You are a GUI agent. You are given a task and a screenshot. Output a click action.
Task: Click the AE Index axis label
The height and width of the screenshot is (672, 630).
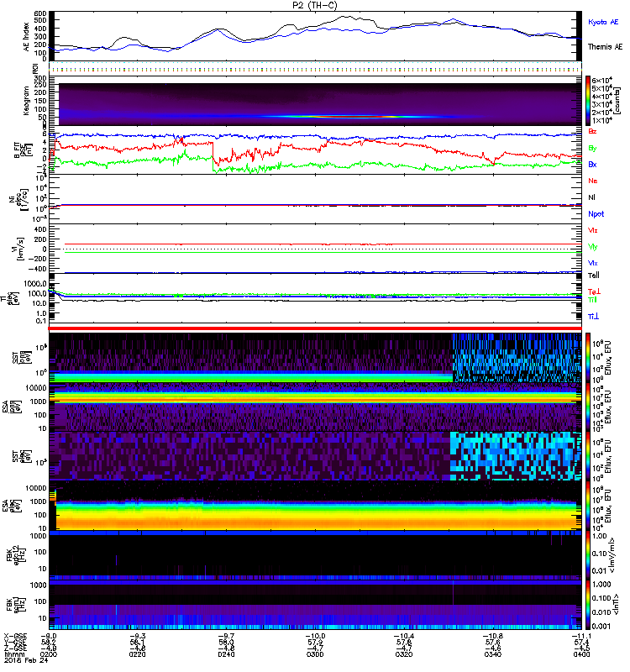[x=27, y=36]
